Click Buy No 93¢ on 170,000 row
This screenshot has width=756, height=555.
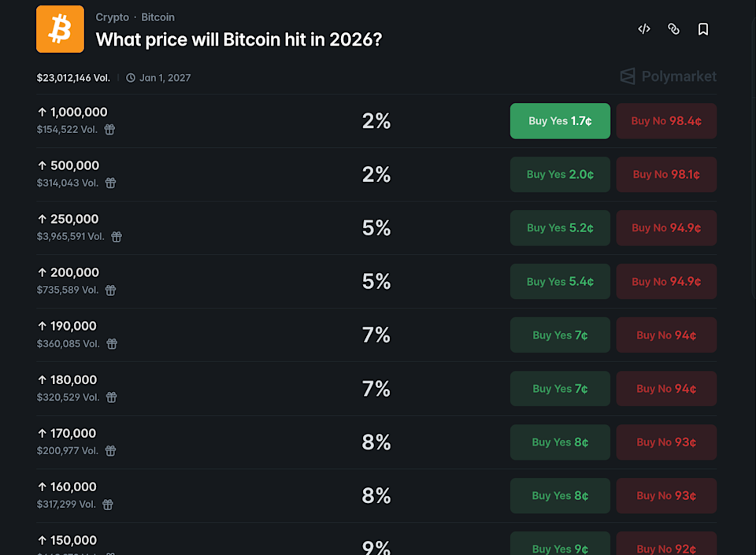point(666,442)
